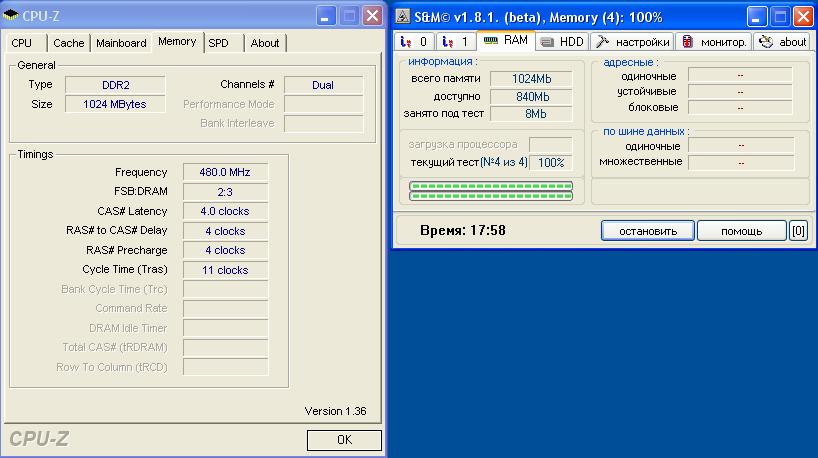Click the устойчивые error count field
818x458 pixels.
coord(740,92)
